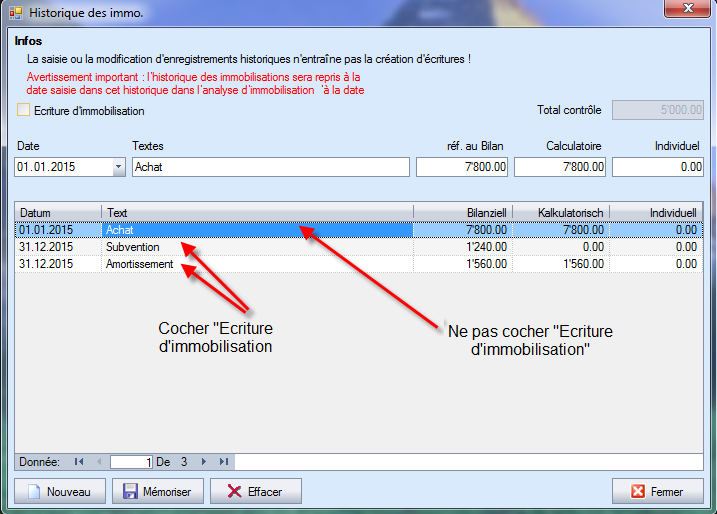Close the window via title bar X
The height and width of the screenshot is (514, 717).
[x=687, y=8]
